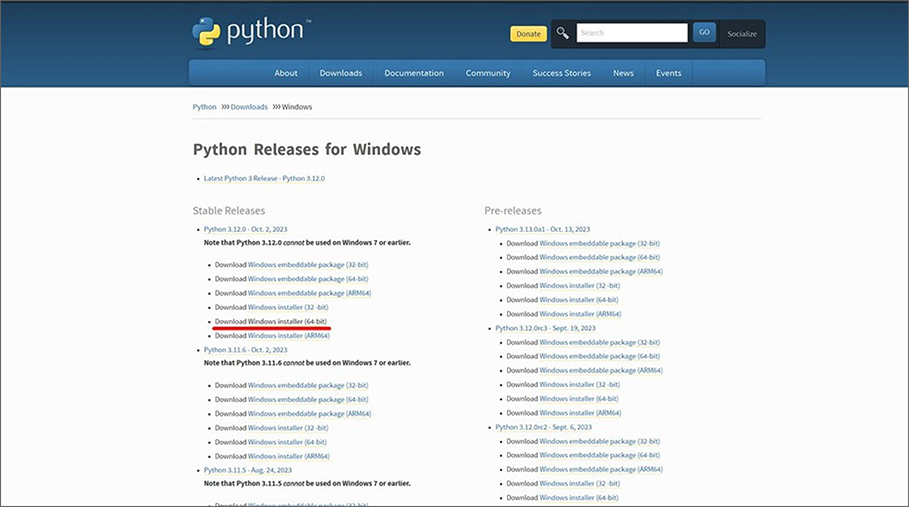Download Python 3.12.0rc2 embeddable package (32-bit)

point(599,442)
